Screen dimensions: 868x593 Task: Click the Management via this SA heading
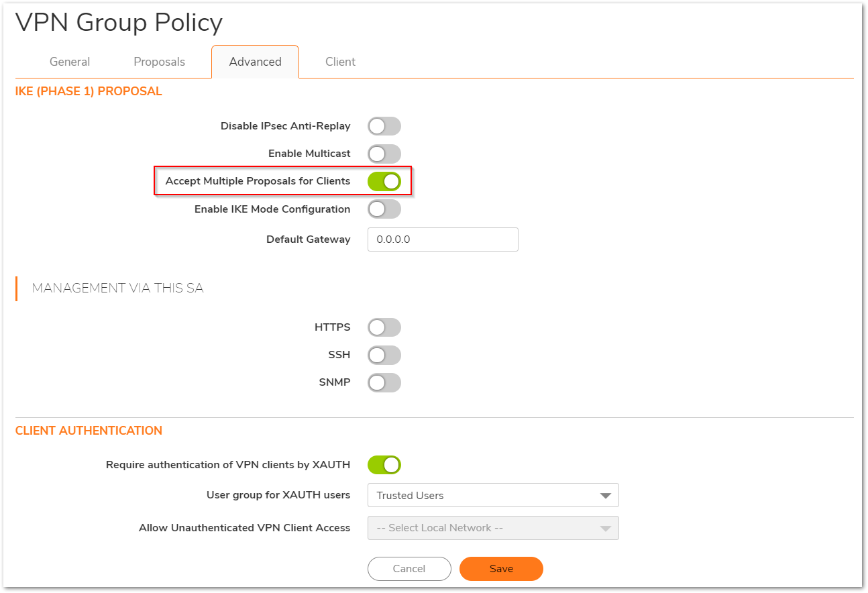click(x=118, y=288)
